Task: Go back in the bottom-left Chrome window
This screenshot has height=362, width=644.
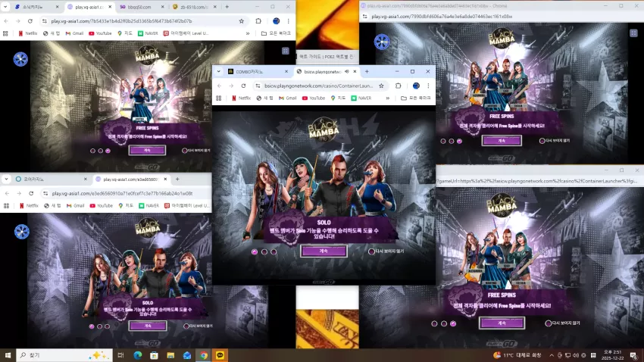Action: [x=7, y=193]
